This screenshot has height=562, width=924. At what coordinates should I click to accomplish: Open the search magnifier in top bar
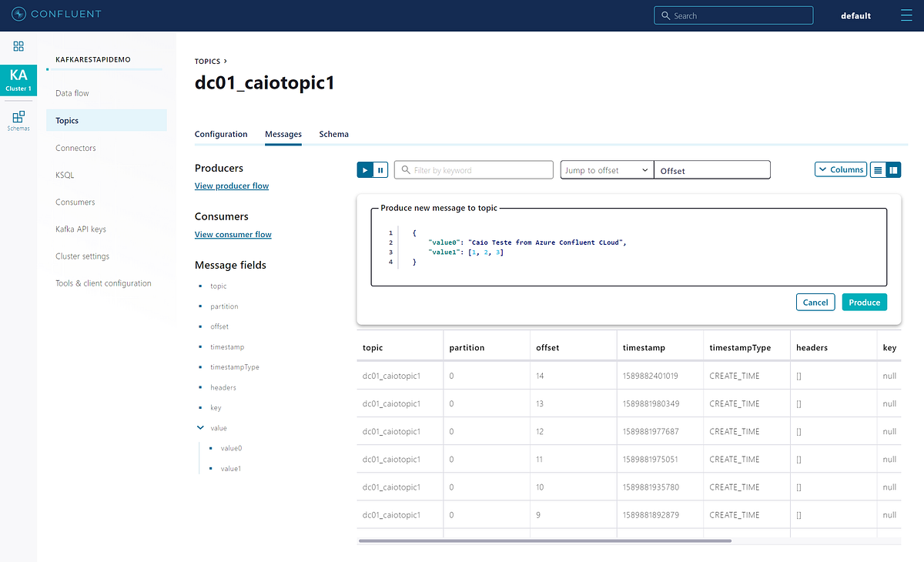[667, 15]
